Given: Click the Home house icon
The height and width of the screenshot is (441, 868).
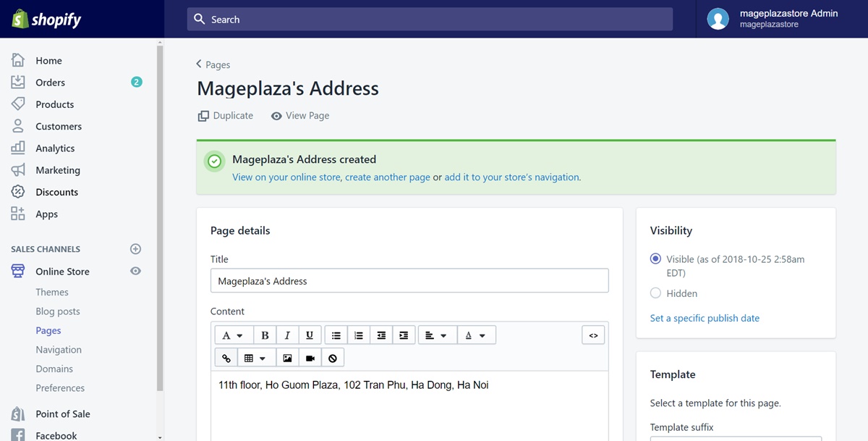Looking at the screenshot, I should click(x=18, y=60).
